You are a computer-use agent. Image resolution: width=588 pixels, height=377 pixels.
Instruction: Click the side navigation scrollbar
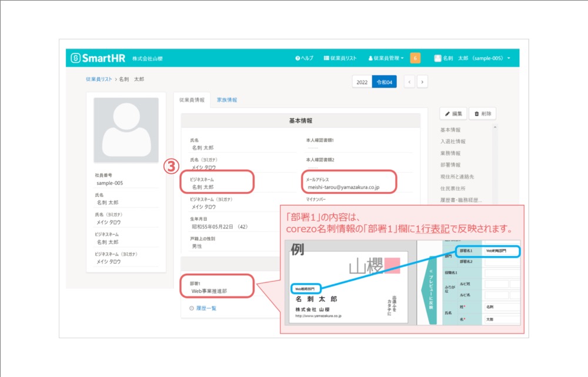point(495,165)
